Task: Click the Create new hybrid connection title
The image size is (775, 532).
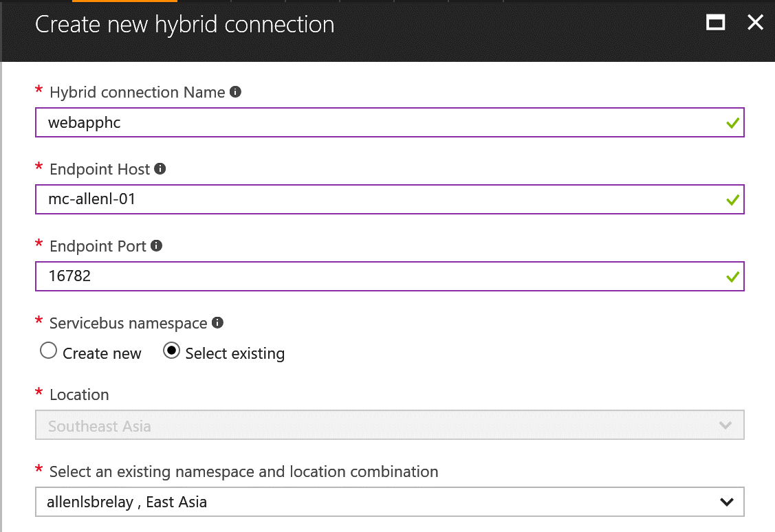Action: click(x=184, y=25)
